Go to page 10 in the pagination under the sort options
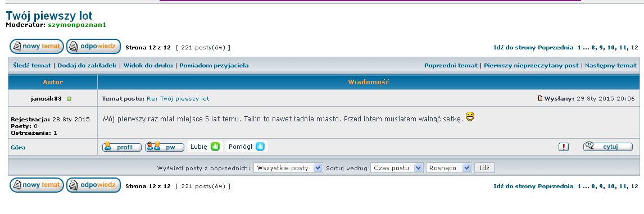The height and width of the screenshot is (214, 644). coord(611,186)
